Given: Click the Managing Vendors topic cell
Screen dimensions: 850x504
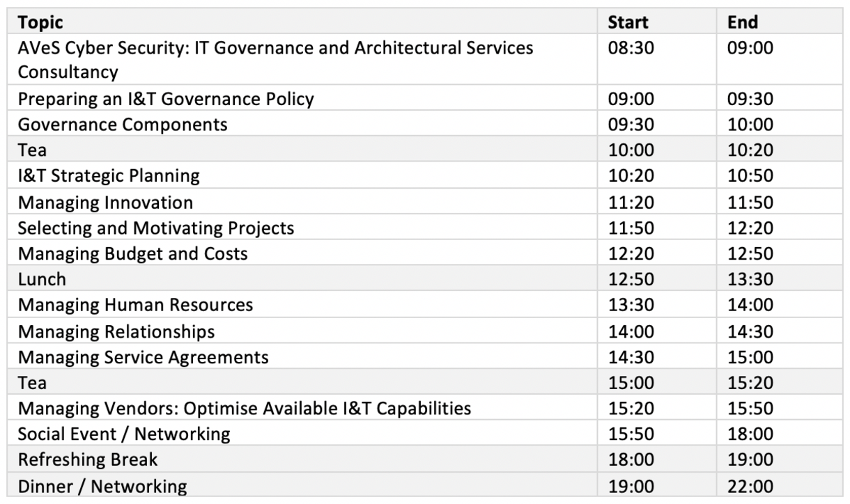Looking at the screenshot, I should [x=244, y=409].
